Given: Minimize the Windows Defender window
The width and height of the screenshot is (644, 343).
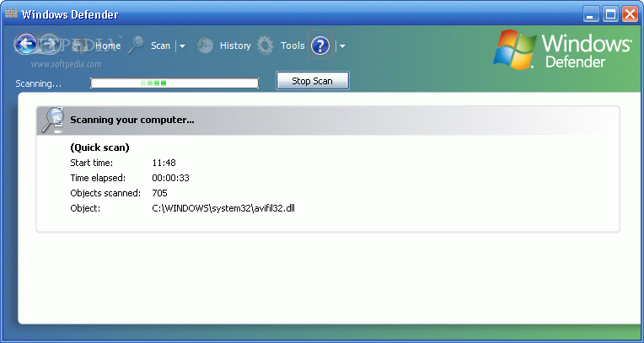Looking at the screenshot, I should tap(592, 15).
